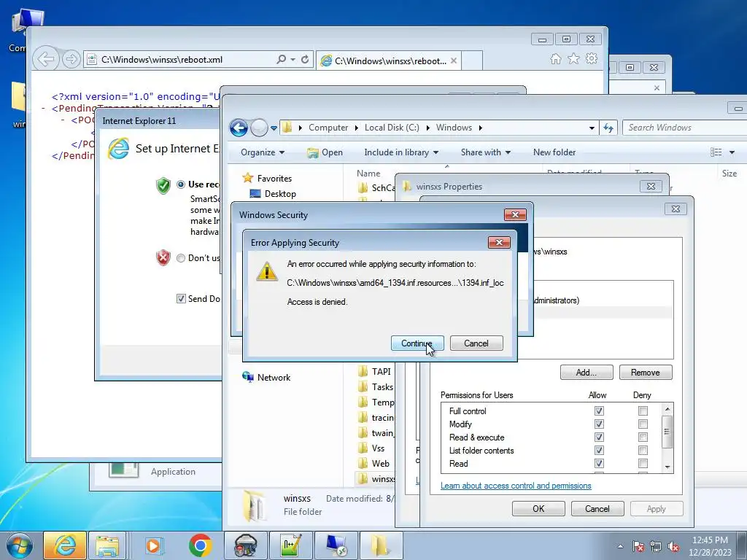Toggle Deny checkbox for Read permission
This screenshot has width=747, height=560.
tap(643, 463)
